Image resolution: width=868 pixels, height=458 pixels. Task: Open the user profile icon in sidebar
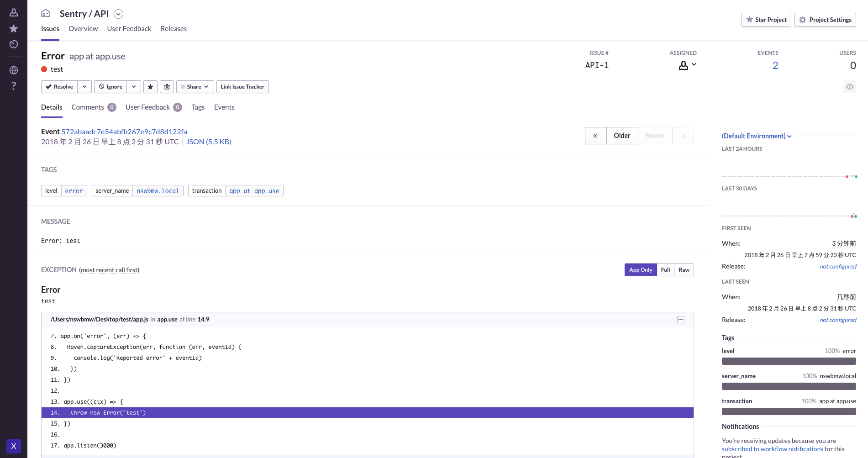14,12
